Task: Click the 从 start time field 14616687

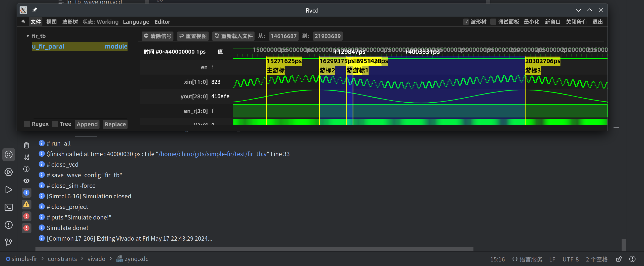Action: (x=284, y=36)
